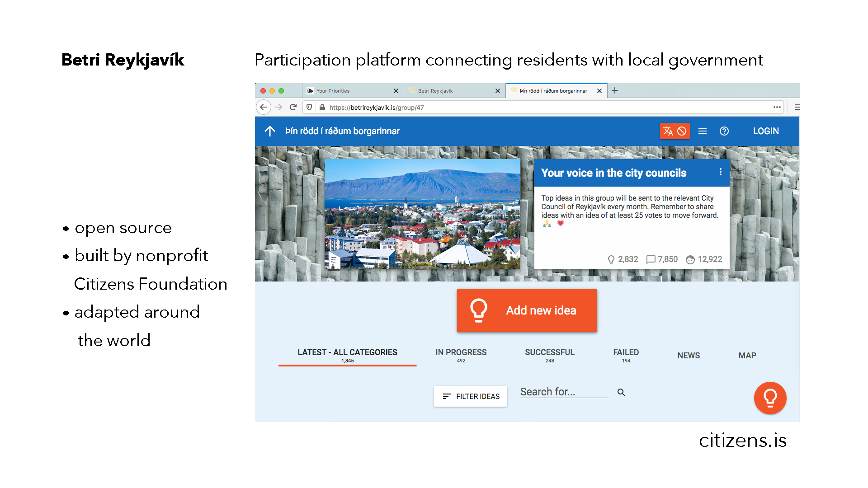Switch to the Your Priorities browser tab

click(353, 91)
